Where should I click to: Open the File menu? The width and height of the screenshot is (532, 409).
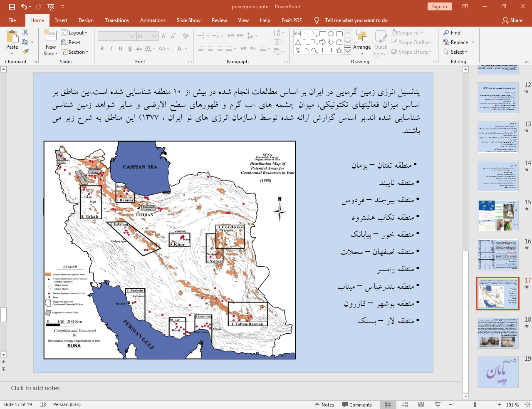click(x=12, y=20)
